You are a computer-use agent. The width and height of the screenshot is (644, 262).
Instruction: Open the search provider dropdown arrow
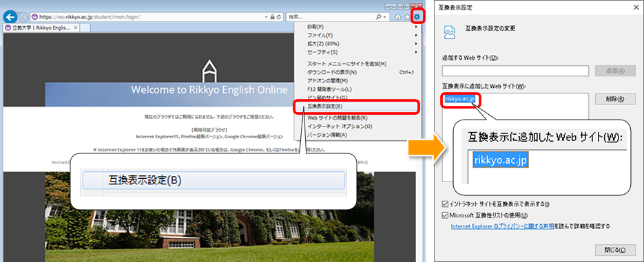click(384, 17)
